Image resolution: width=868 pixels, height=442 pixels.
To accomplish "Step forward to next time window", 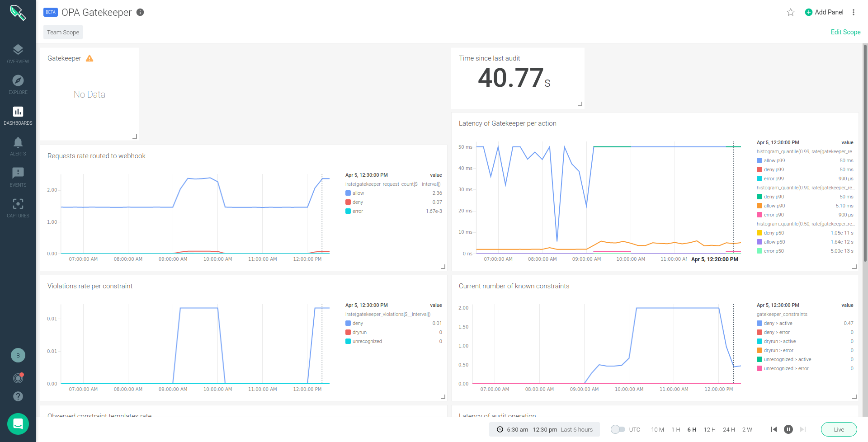I will pyautogui.click(x=803, y=430).
